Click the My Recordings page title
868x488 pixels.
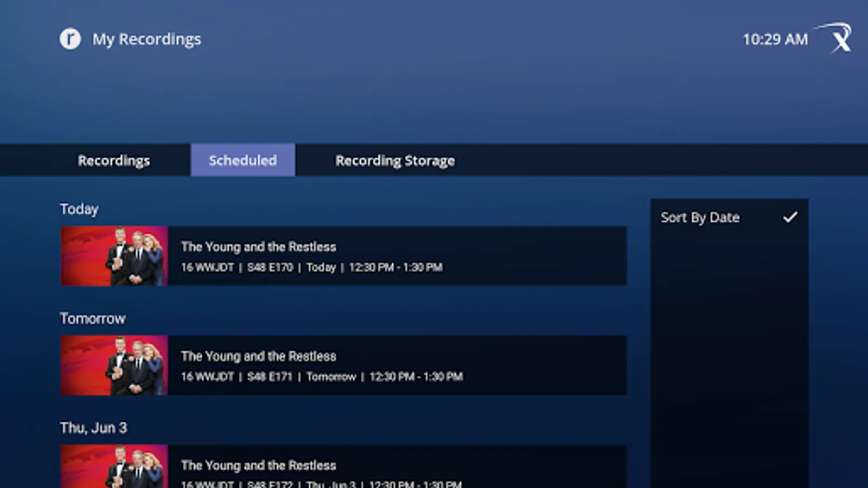(x=146, y=40)
